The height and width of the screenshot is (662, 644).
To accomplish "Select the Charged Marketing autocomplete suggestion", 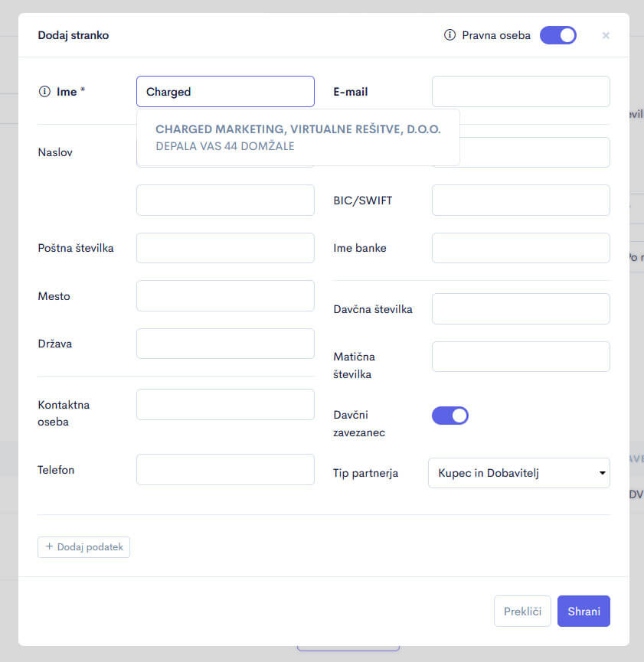I will pos(298,137).
